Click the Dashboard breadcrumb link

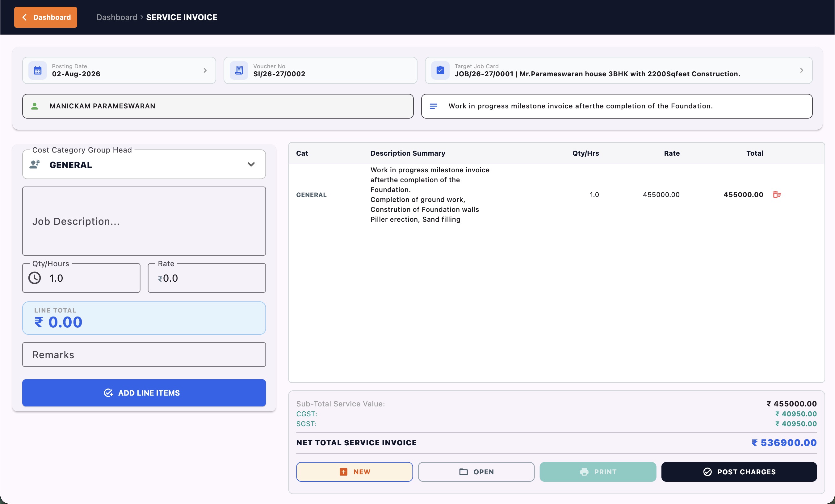(117, 17)
